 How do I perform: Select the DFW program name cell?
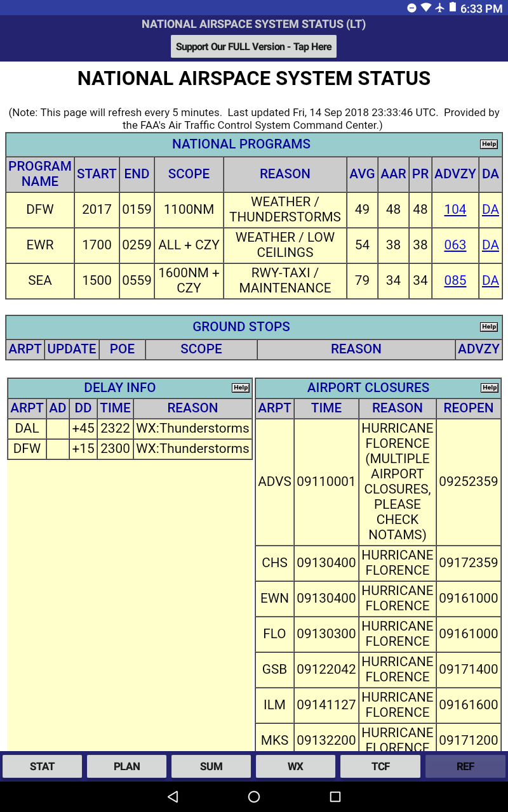click(40, 209)
